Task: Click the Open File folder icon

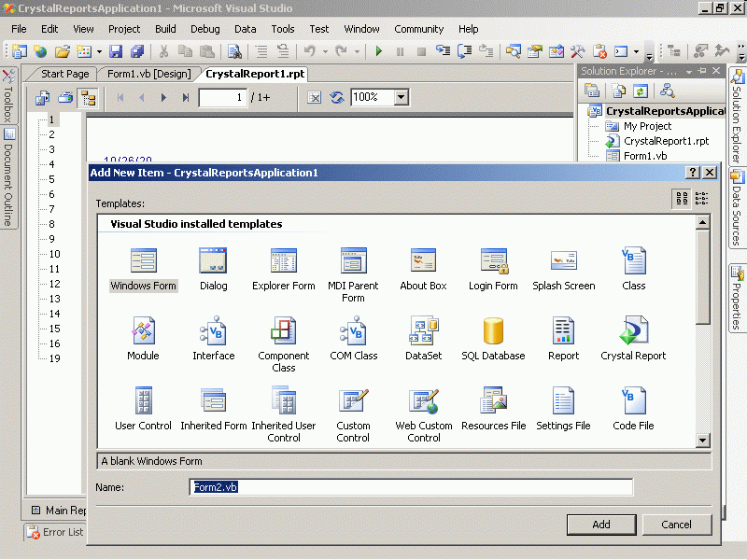Action: click(63, 51)
